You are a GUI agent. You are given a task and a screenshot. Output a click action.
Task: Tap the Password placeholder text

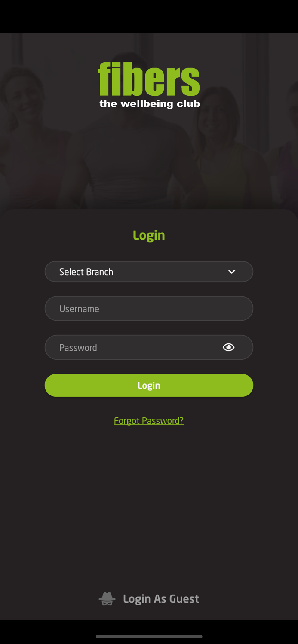(78, 347)
